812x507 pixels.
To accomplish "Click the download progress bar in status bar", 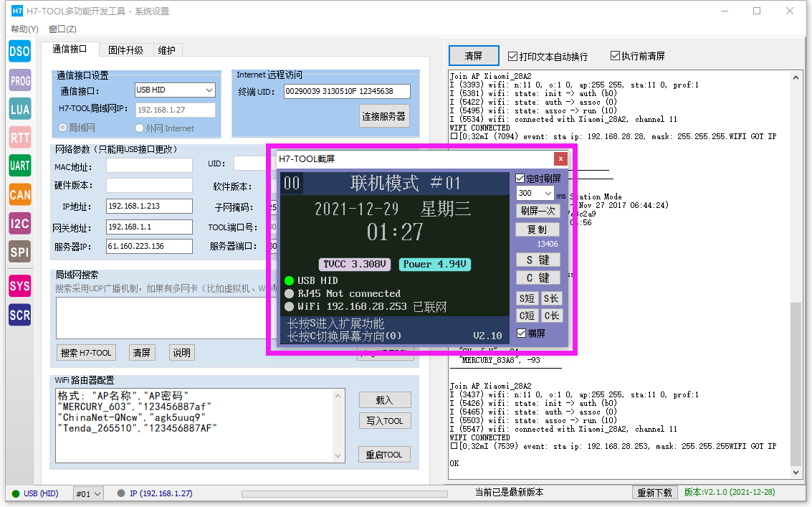I will [x=345, y=494].
